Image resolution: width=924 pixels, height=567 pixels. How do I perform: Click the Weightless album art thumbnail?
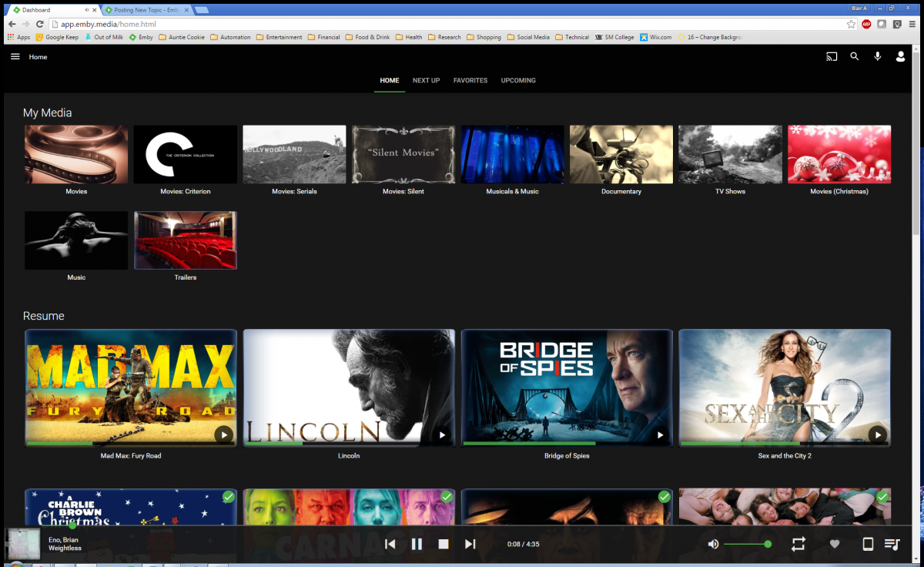click(x=23, y=544)
